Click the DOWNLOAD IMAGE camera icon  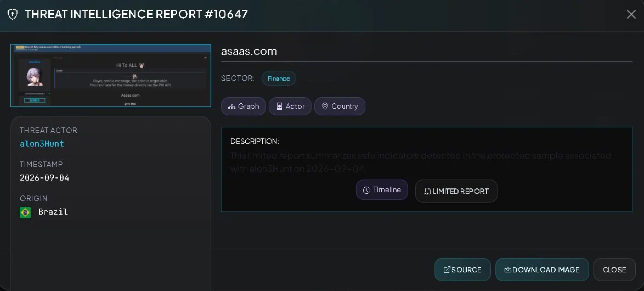507,270
